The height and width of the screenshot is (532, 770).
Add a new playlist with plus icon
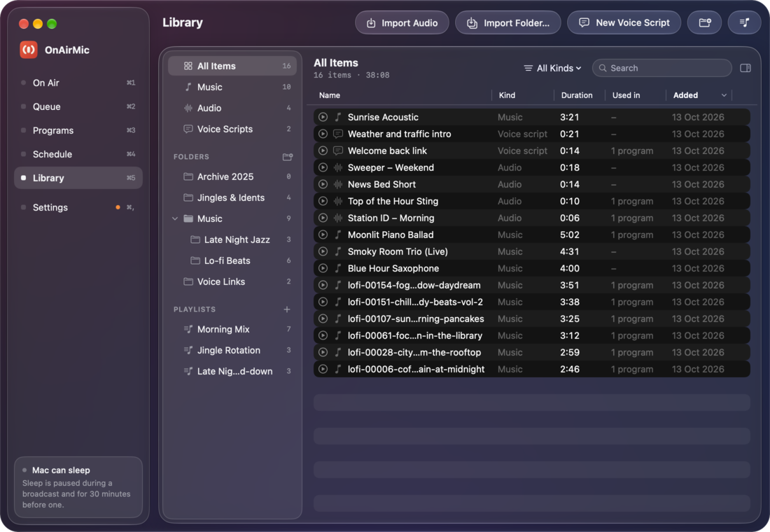click(287, 309)
